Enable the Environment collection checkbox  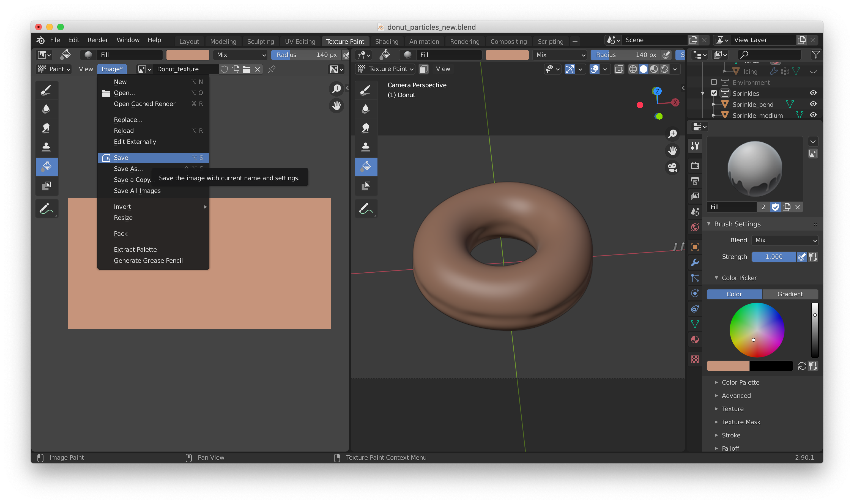coord(713,82)
